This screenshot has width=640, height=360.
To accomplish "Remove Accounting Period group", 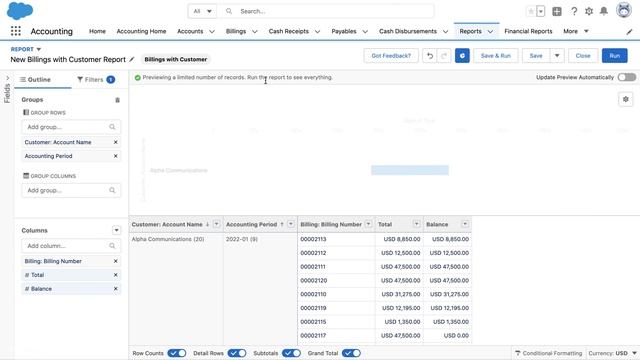I will (x=116, y=156).
